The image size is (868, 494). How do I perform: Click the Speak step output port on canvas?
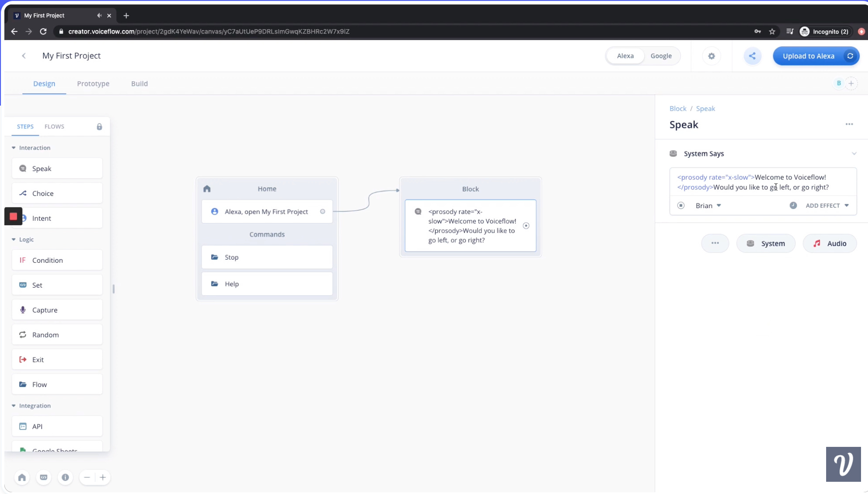click(526, 226)
